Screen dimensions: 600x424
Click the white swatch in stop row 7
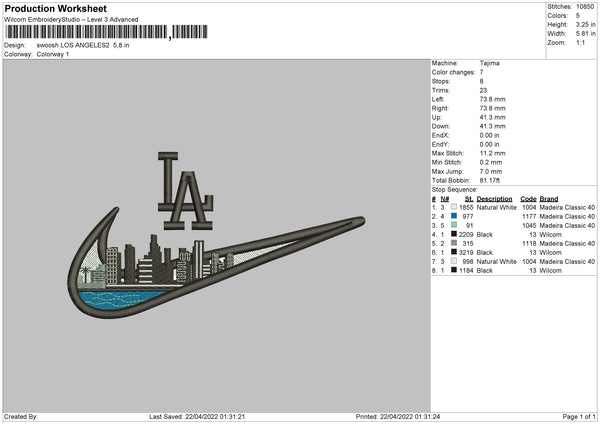454,261
